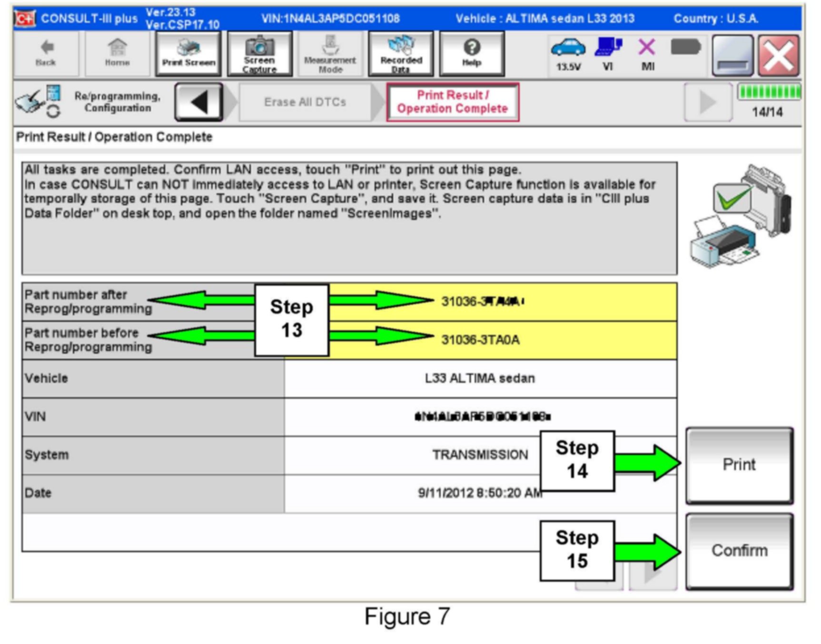
Task: Open Recorded Data icon
Action: [x=401, y=53]
